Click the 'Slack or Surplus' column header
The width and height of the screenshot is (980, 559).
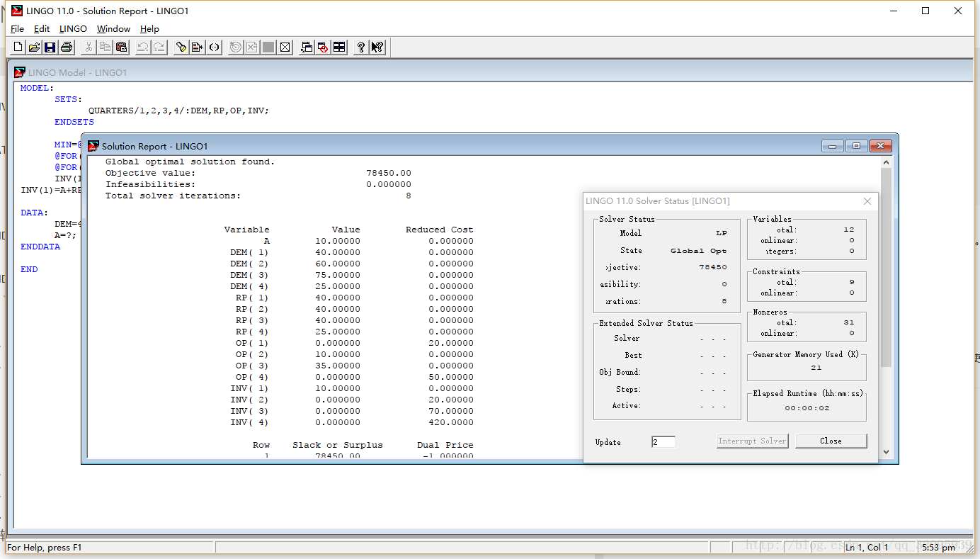(x=337, y=445)
